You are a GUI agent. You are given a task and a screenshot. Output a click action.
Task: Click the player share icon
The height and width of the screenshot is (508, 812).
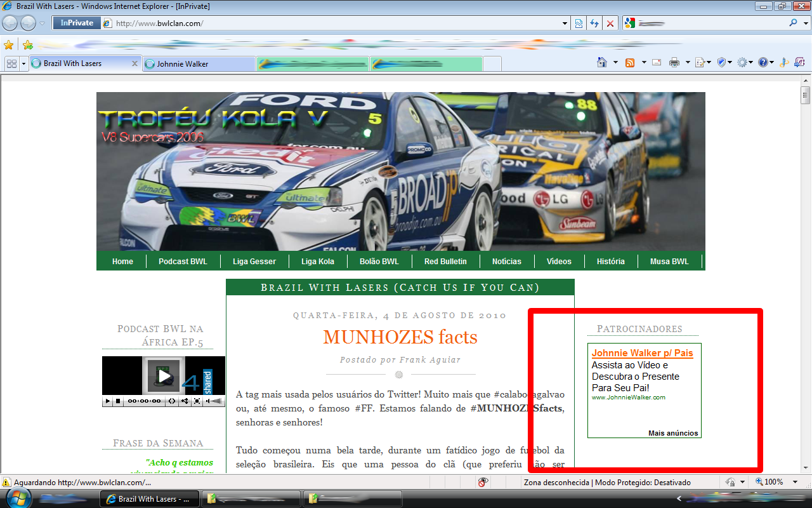click(x=185, y=401)
